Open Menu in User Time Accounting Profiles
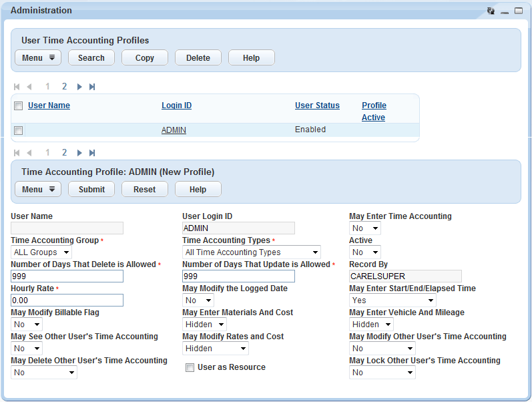 pos(38,58)
